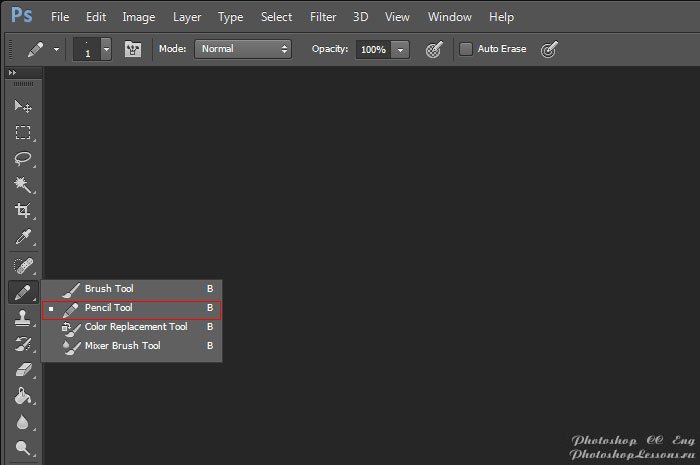
Task: Expand the Opacity slider dropdown arrow
Action: [401, 49]
